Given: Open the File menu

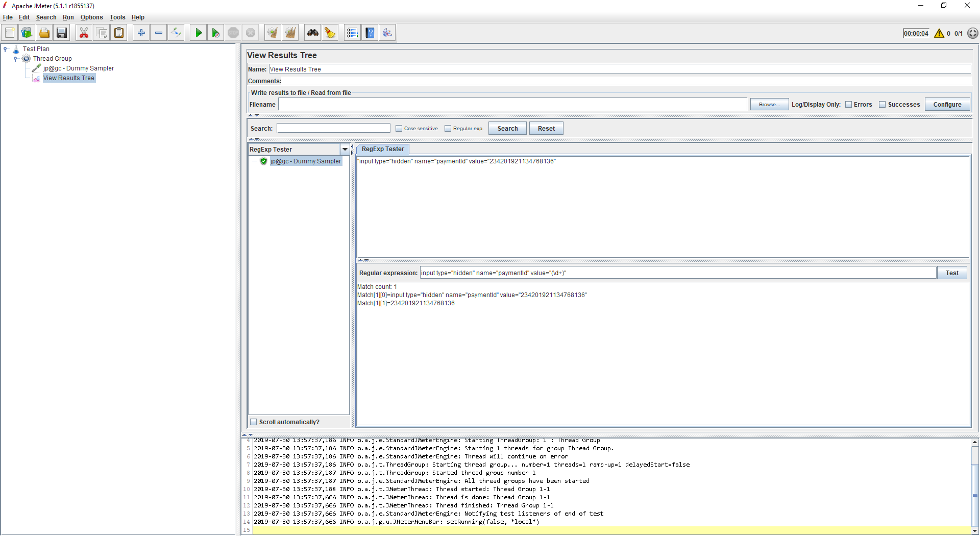Looking at the screenshot, I should tap(8, 17).
